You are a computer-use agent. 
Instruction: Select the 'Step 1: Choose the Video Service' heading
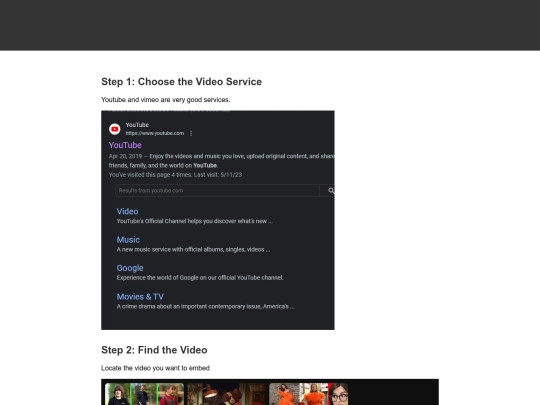[x=181, y=82]
